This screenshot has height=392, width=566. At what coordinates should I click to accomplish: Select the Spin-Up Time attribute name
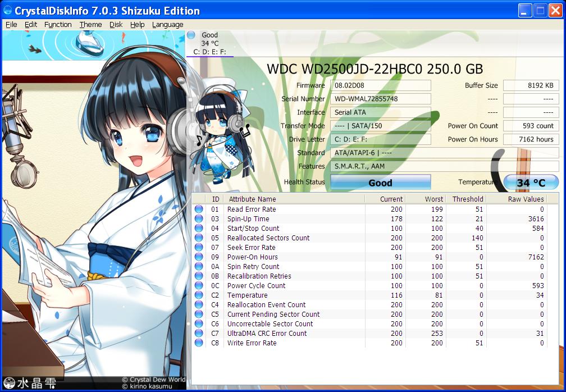248,218
